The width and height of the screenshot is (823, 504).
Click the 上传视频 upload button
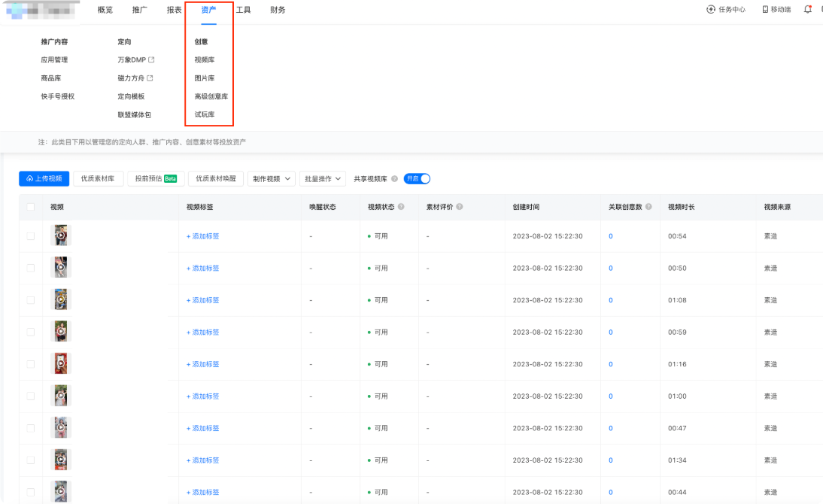(x=44, y=178)
